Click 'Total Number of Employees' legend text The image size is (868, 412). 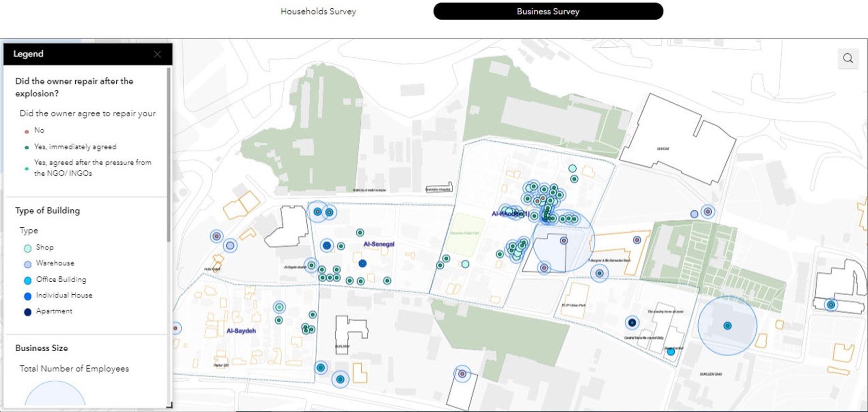pos(74,369)
